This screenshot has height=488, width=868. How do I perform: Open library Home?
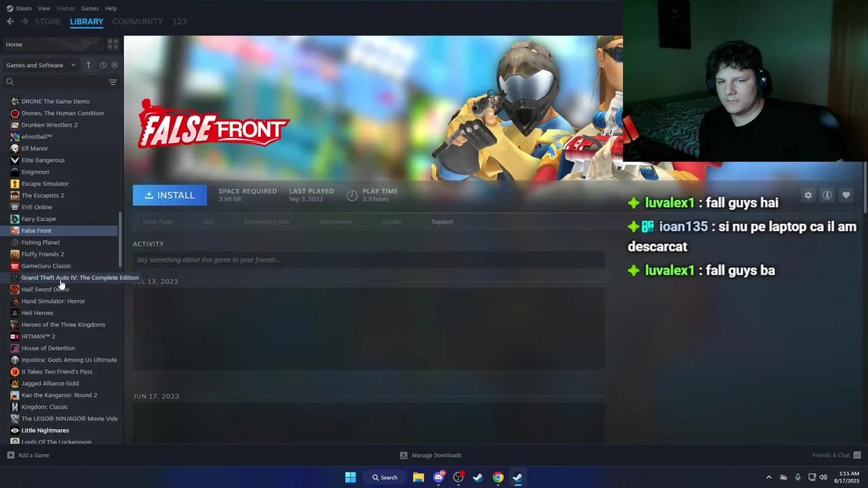pos(52,44)
